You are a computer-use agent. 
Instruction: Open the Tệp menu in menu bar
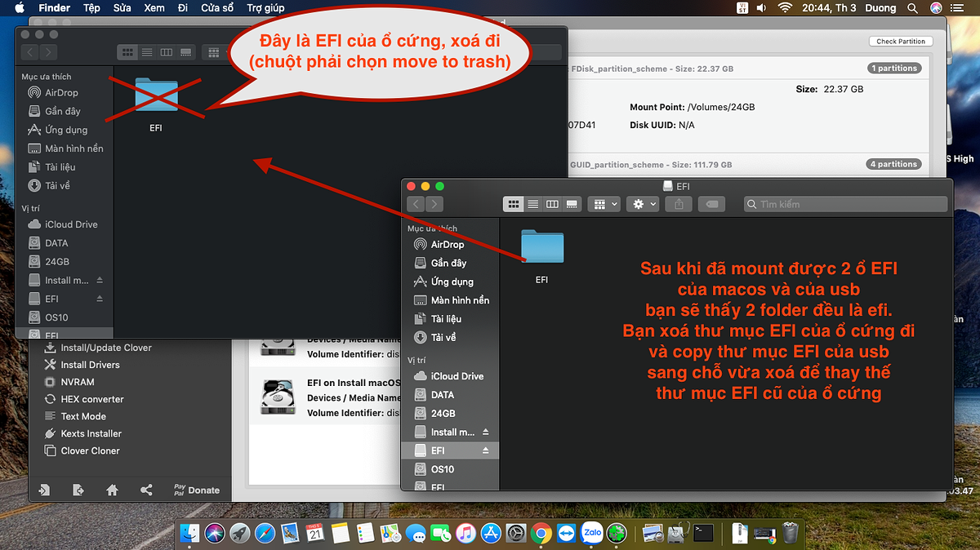click(91, 7)
